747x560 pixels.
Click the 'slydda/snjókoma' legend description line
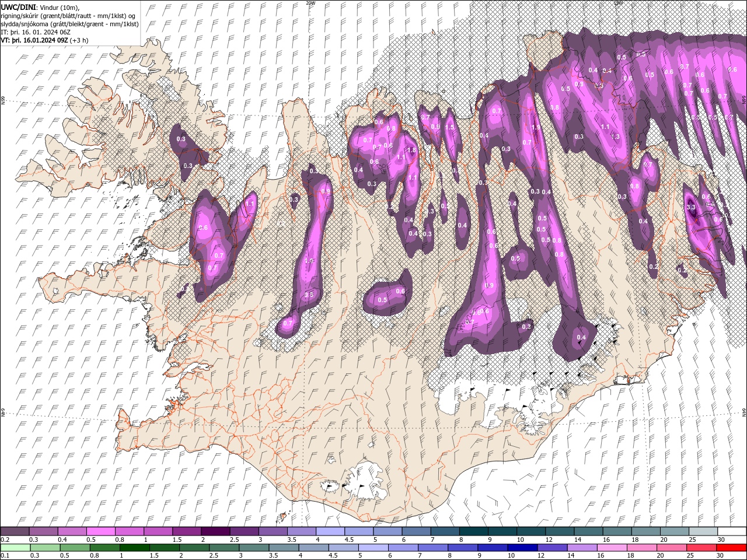(69, 24)
